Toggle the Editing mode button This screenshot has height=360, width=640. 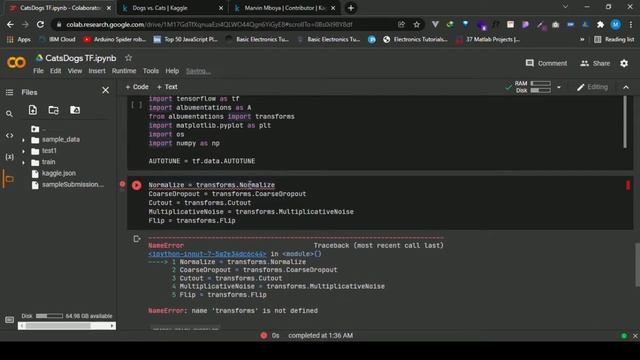click(592, 87)
